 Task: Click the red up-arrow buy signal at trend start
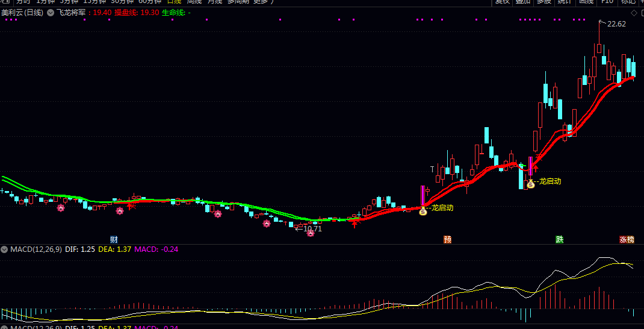click(x=355, y=224)
